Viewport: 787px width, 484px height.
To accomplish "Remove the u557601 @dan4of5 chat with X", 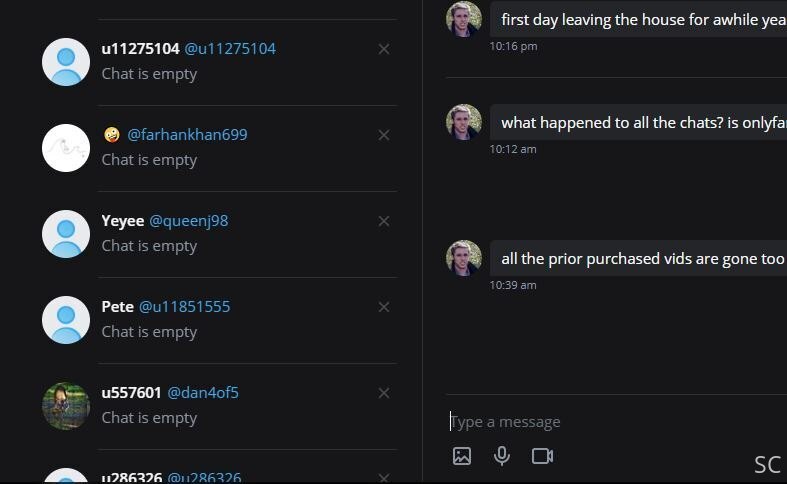I will pos(384,393).
